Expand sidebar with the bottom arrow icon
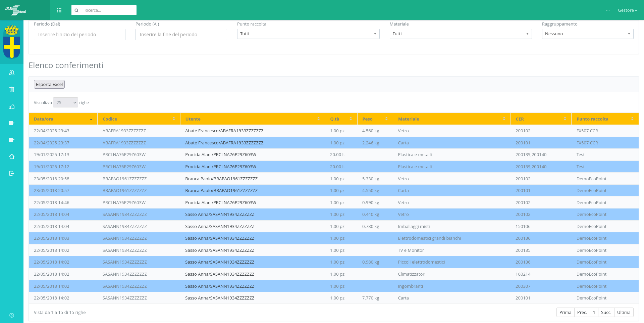This screenshot has width=644, height=323. 12,315
